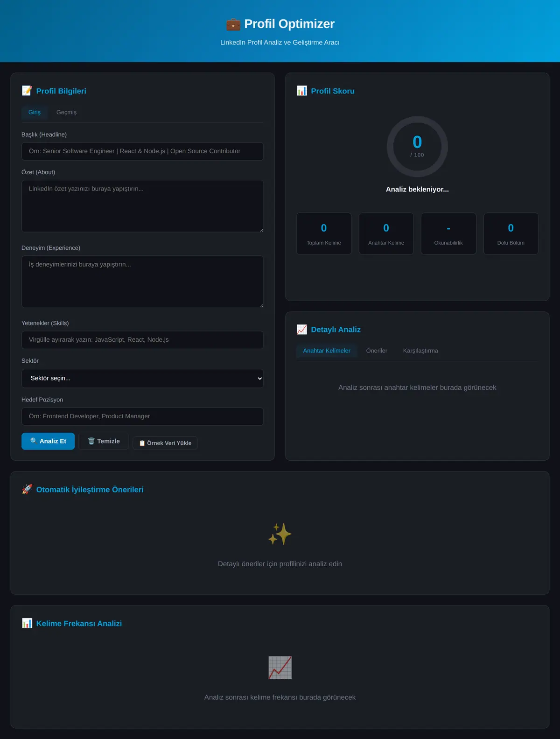Image resolution: width=560 pixels, height=739 pixels.
Task: Click 'Detaylı öneriler için profilinizi analiz edin' text
Action: 280,564
